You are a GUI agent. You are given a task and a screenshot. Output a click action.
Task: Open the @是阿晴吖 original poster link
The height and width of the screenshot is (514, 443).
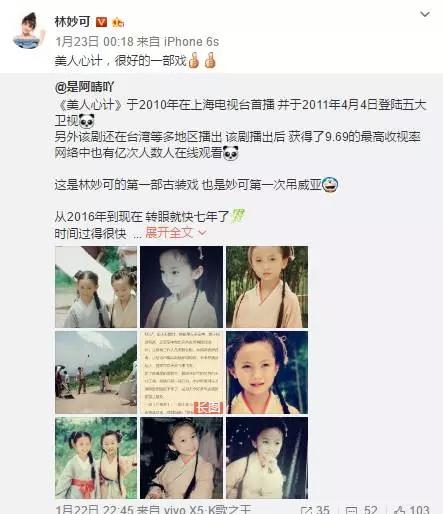point(84,87)
